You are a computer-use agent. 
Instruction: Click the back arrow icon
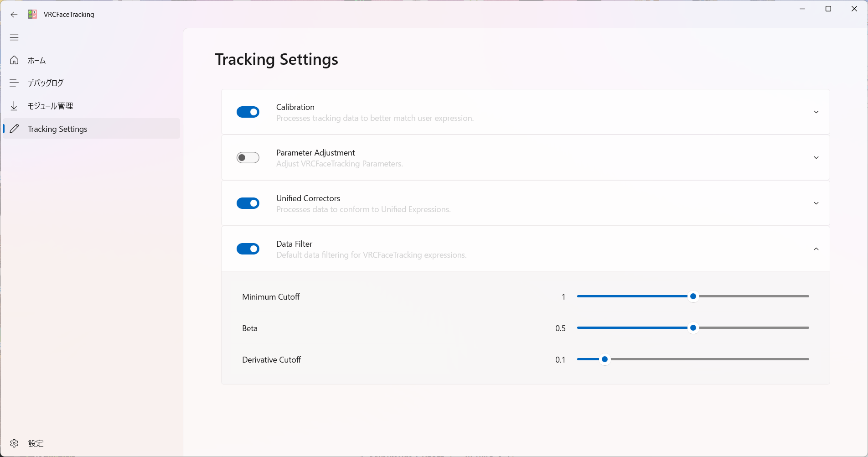click(14, 15)
